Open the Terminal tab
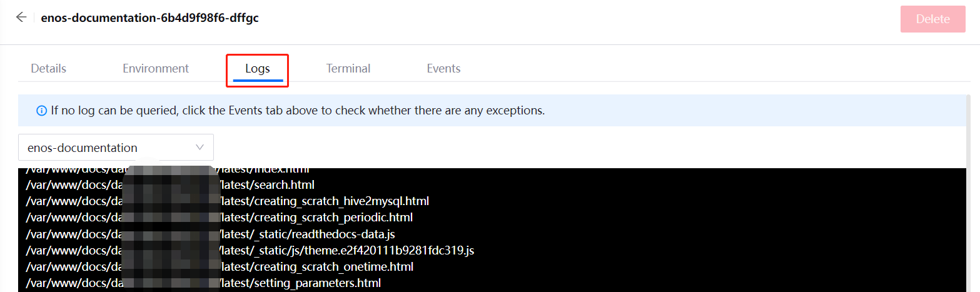This screenshot has height=292, width=980. tap(348, 69)
